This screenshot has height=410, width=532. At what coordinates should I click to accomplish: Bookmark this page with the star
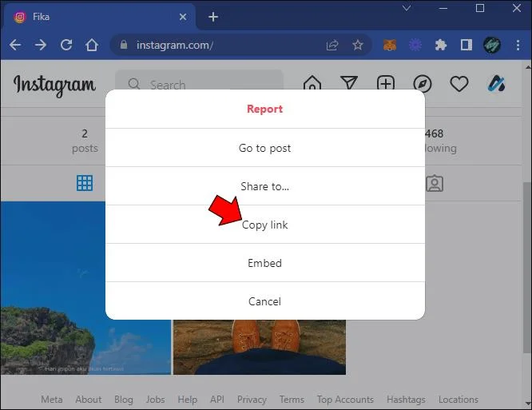358,45
